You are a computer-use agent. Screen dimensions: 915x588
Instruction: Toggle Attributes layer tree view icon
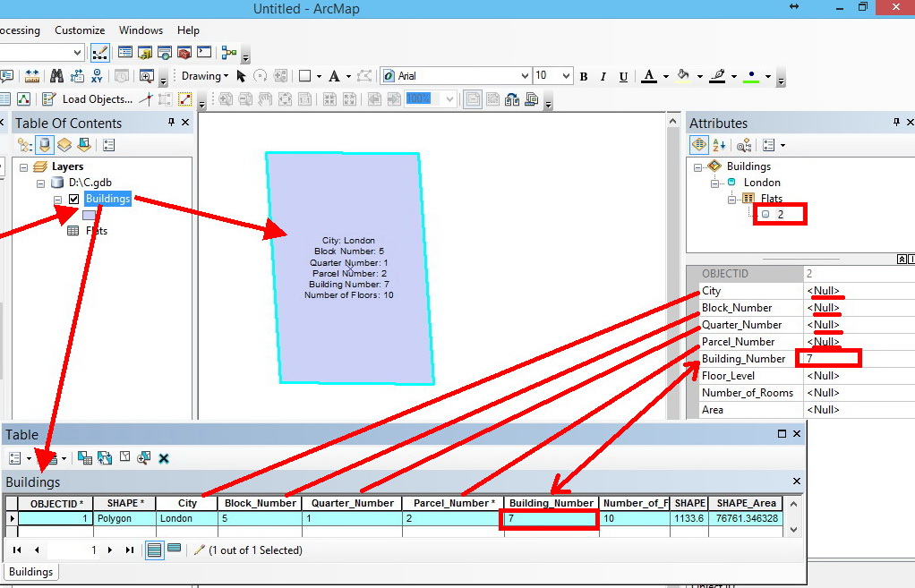click(698, 145)
